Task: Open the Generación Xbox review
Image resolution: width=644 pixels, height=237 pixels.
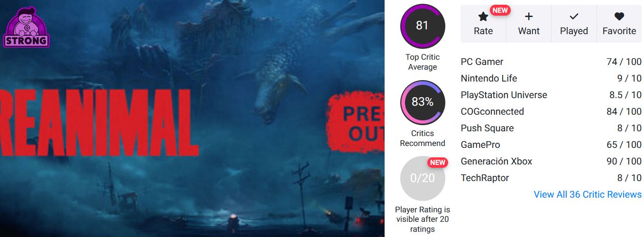Action: click(496, 161)
